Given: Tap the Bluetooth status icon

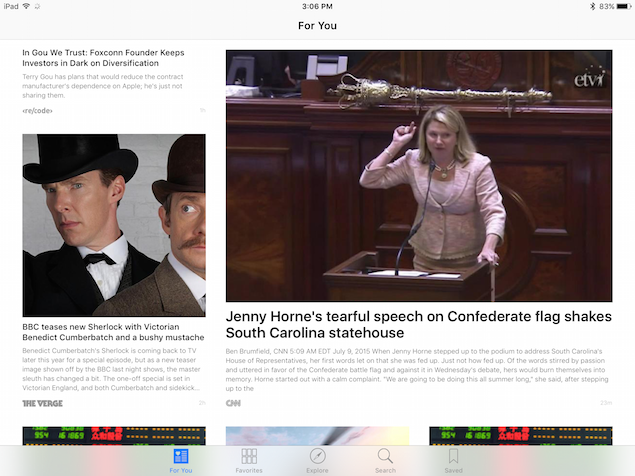Looking at the screenshot, I should pos(592,6).
